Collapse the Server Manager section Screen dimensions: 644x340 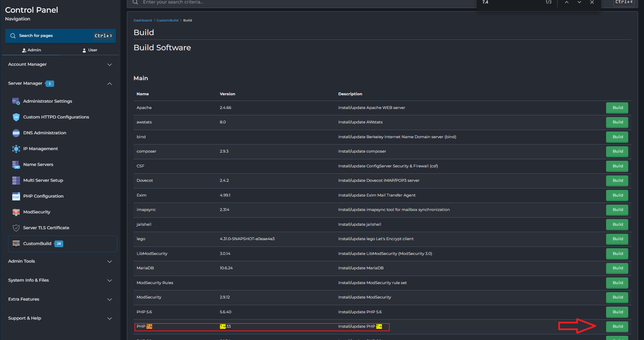click(x=109, y=84)
